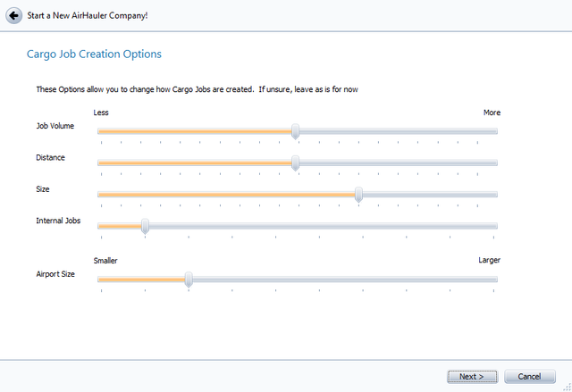Click the Distance slider handle
The image size is (572, 392).
point(296,163)
